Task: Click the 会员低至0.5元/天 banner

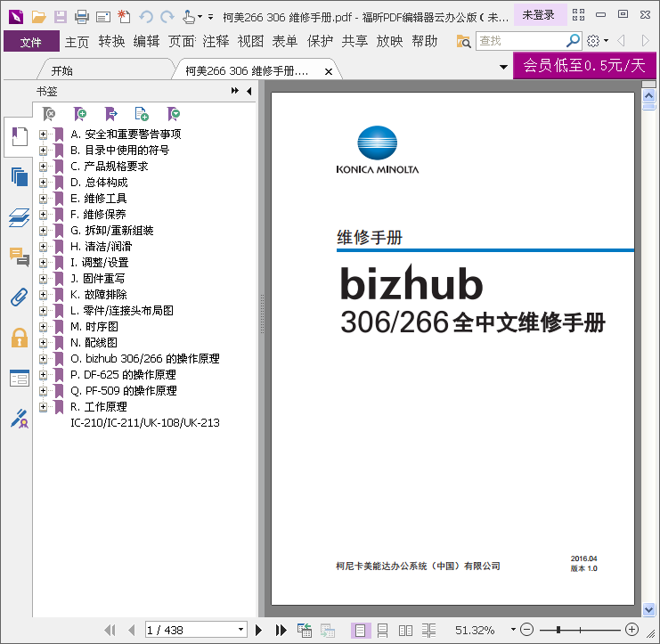Action: click(x=584, y=65)
